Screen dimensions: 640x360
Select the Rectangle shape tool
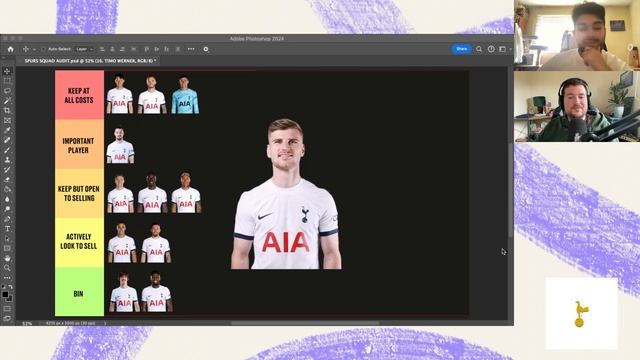pos(7,248)
